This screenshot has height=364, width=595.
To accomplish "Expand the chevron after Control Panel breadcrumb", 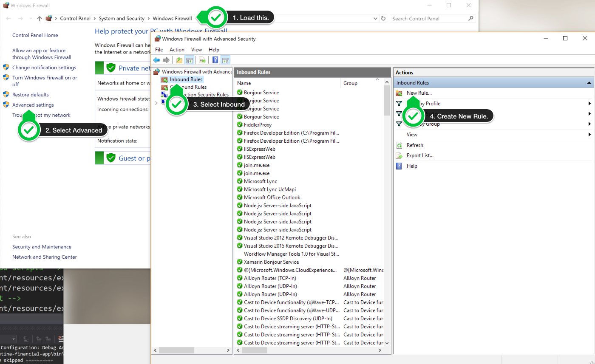I will tap(95, 18).
